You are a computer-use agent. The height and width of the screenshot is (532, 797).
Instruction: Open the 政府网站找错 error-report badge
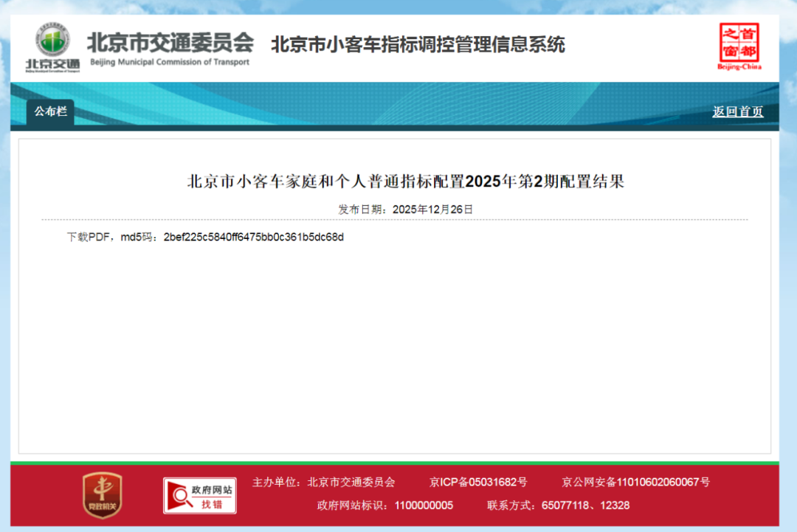coord(199,495)
